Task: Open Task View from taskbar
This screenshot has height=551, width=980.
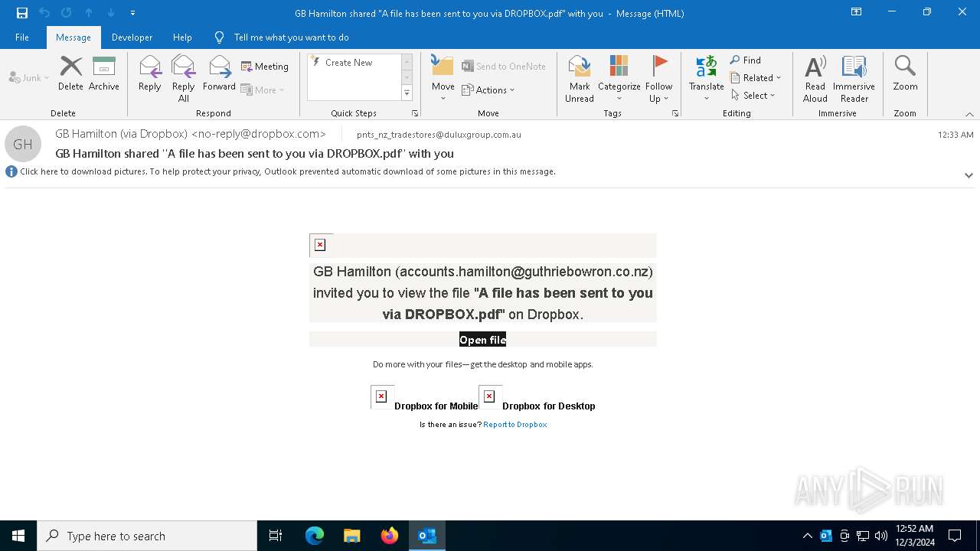Action: tap(276, 536)
